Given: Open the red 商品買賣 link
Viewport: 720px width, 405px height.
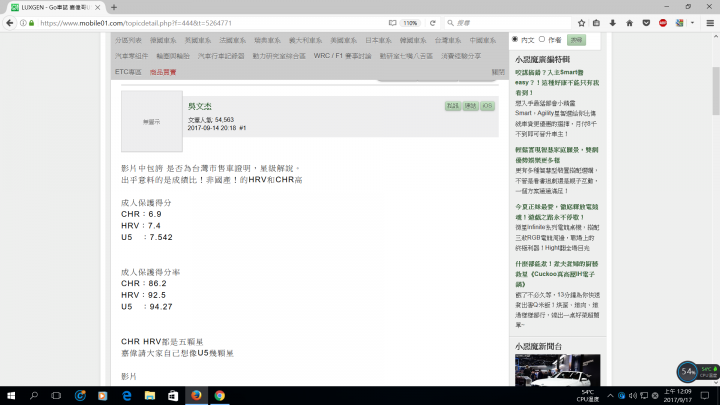Looking at the screenshot, I should click(x=163, y=72).
